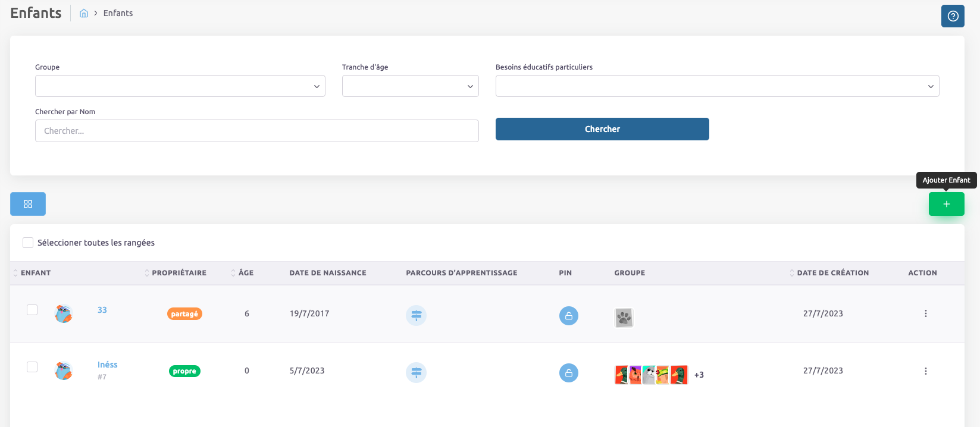Expand the Tranche d'âge dropdown
980x427 pixels.
410,86
